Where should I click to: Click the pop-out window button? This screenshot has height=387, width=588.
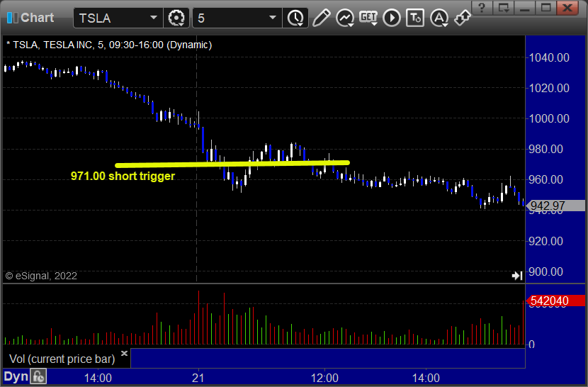pos(503,8)
